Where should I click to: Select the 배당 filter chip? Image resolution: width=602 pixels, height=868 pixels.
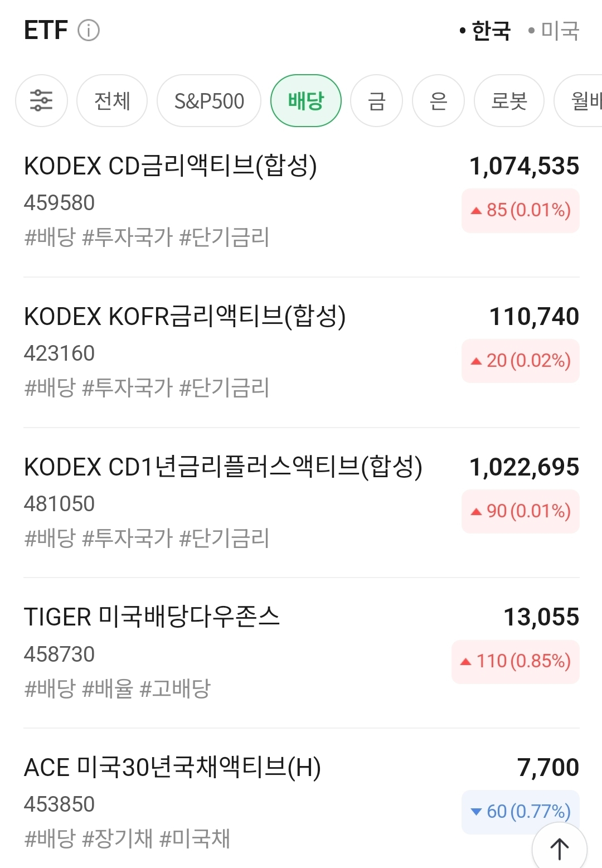(305, 101)
